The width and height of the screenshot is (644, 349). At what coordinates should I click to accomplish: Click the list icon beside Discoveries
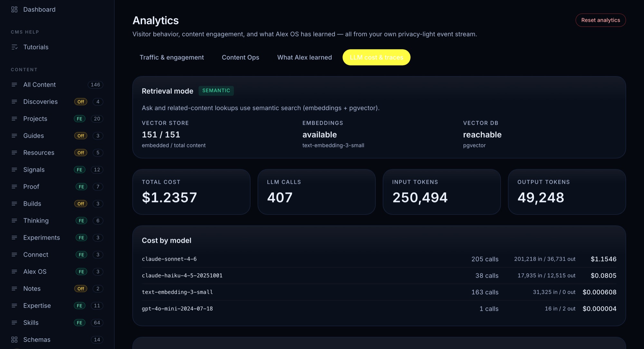pos(14,102)
